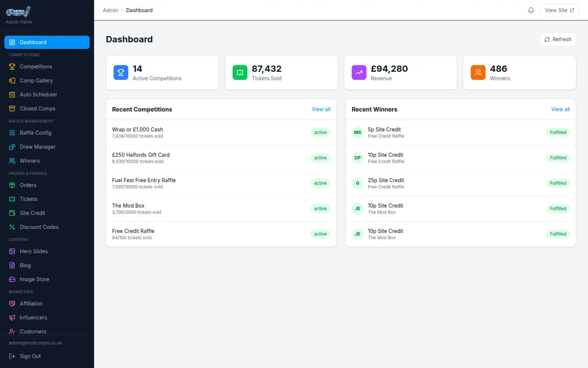Click the Competitions trophy icon

(x=12, y=67)
